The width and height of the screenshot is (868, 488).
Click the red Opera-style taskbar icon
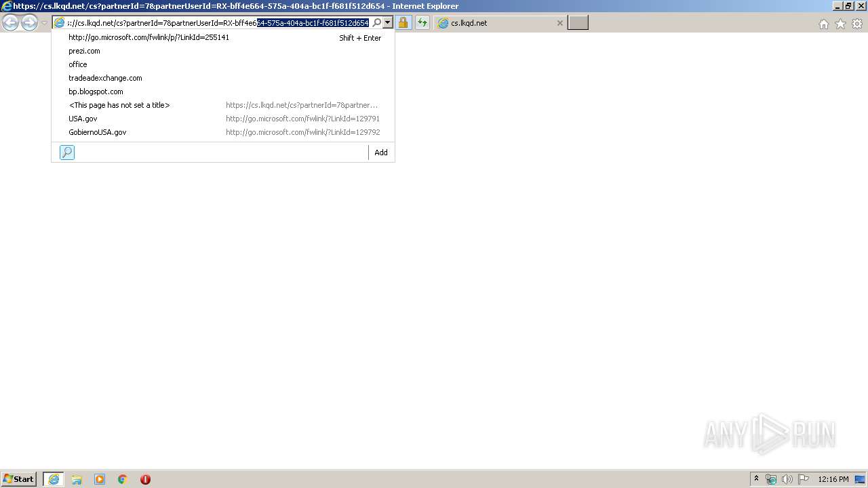(x=145, y=479)
